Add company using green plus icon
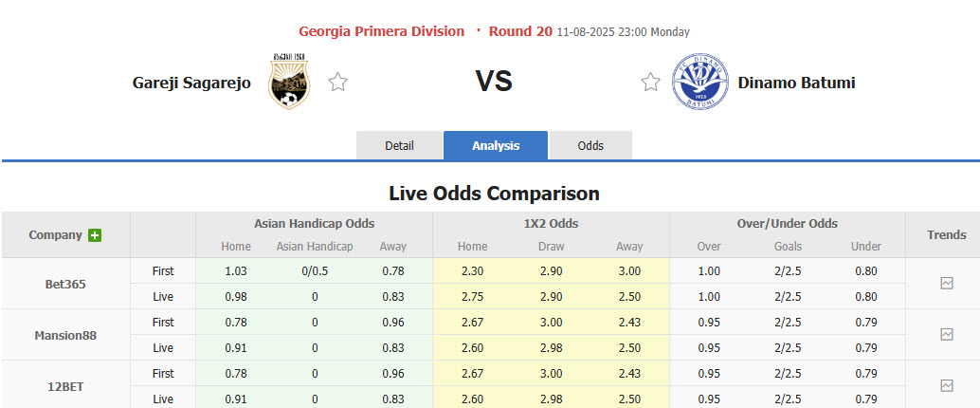The image size is (980, 408). coord(95,235)
